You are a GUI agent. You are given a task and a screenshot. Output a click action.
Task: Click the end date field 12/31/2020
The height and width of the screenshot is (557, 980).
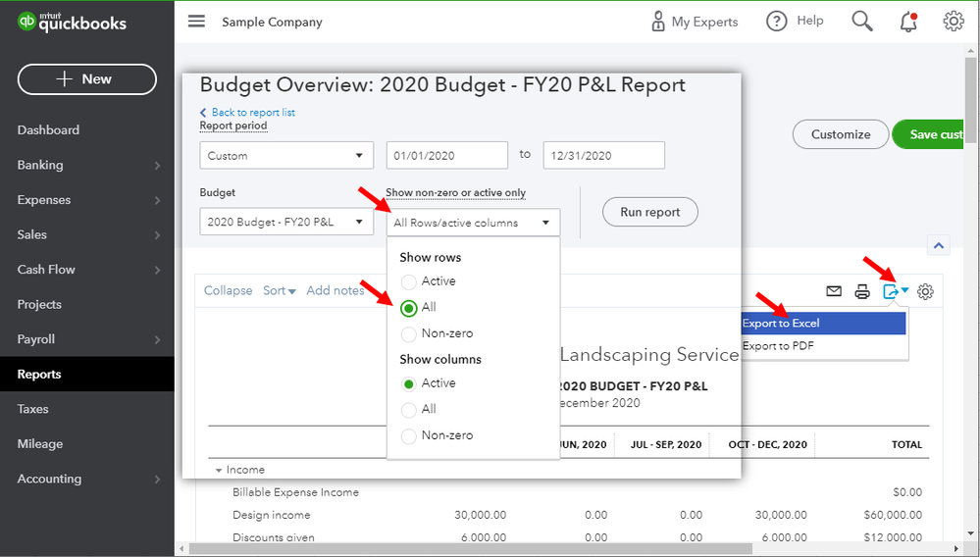click(603, 156)
